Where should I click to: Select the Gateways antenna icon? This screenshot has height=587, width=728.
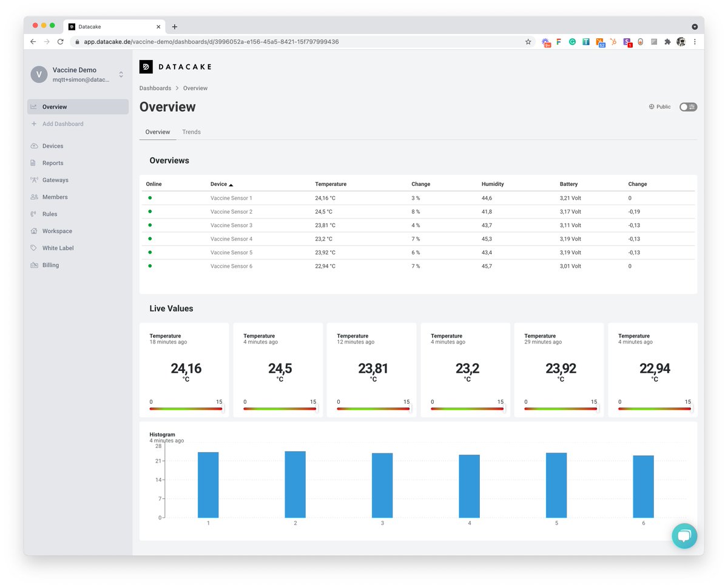[x=34, y=180]
